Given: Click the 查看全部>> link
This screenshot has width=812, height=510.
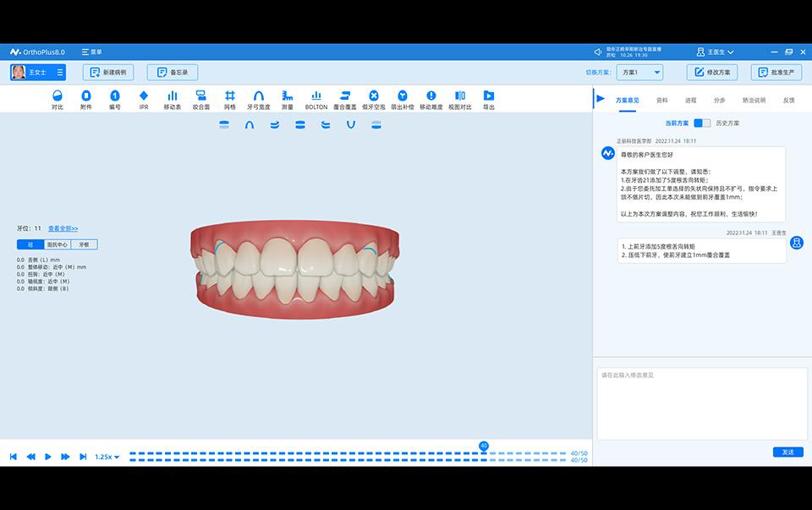Looking at the screenshot, I should click(63, 228).
